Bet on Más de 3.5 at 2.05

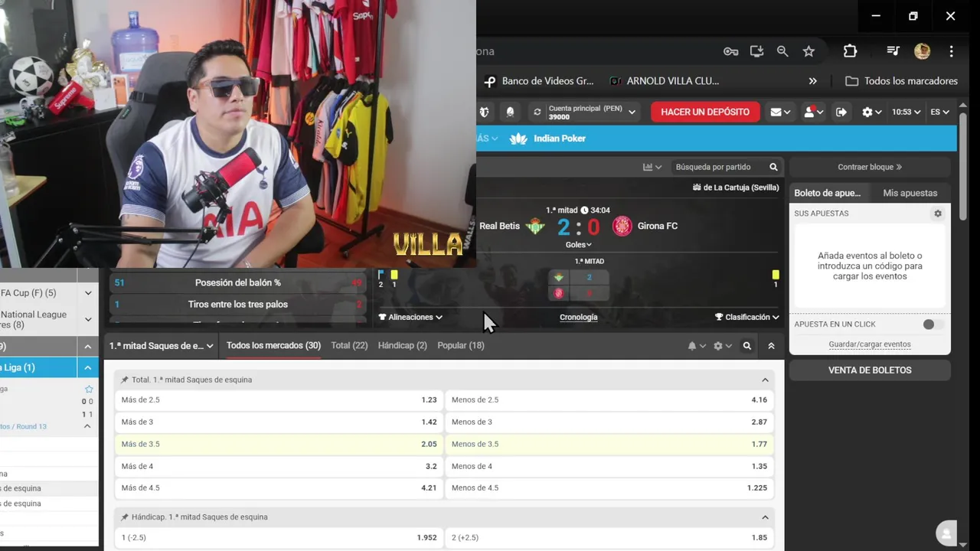pyautogui.click(x=279, y=444)
